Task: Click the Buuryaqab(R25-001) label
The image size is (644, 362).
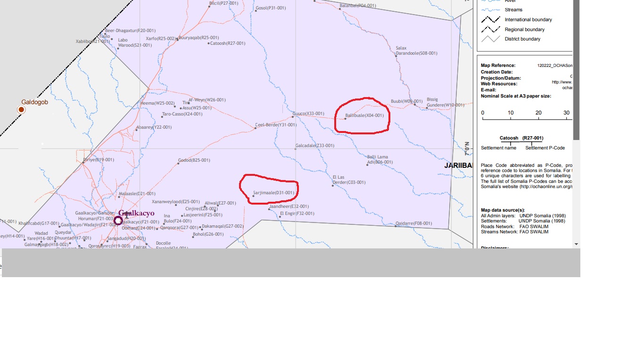Action: [x=199, y=38]
